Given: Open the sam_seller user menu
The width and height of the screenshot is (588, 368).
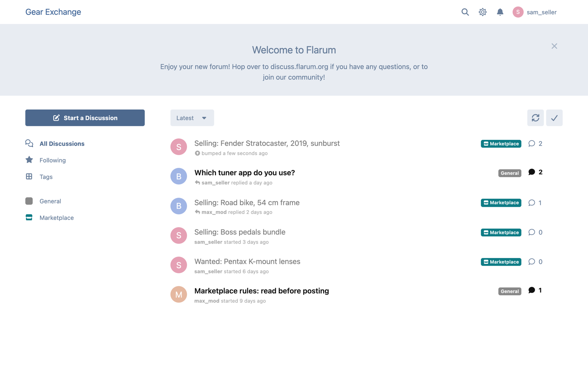Looking at the screenshot, I should pyautogui.click(x=534, y=12).
